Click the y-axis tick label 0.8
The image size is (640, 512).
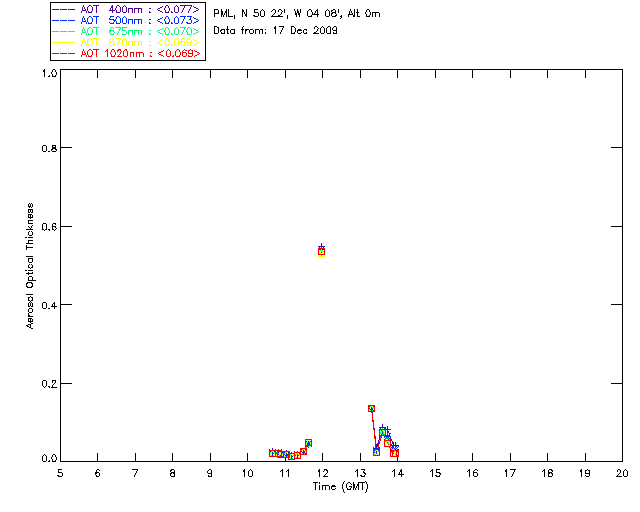click(49, 148)
